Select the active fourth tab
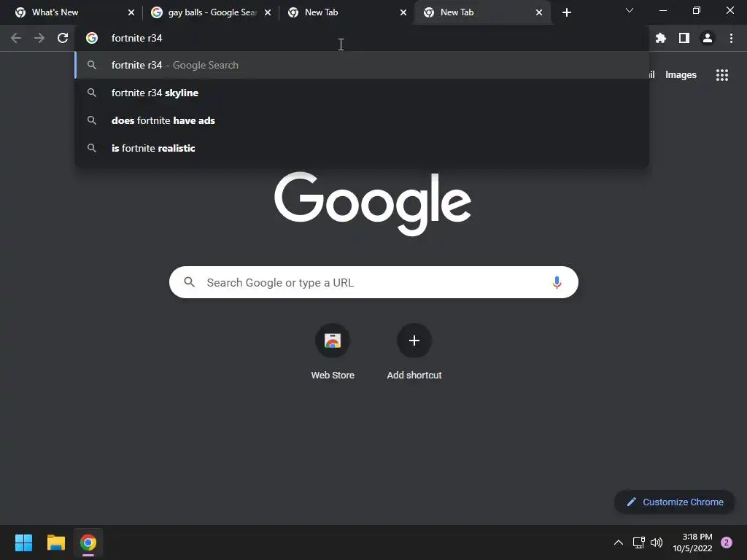This screenshot has height=560, width=747. point(481,12)
